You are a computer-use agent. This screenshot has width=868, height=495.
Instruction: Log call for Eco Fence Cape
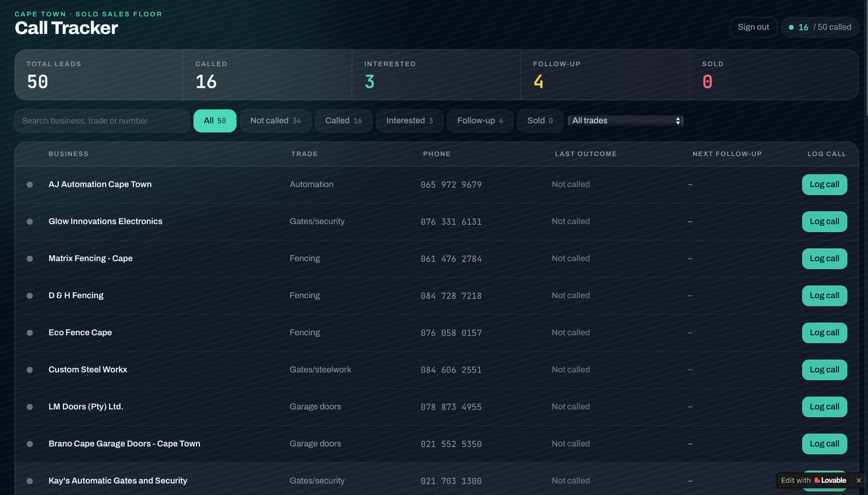pyautogui.click(x=825, y=333)
